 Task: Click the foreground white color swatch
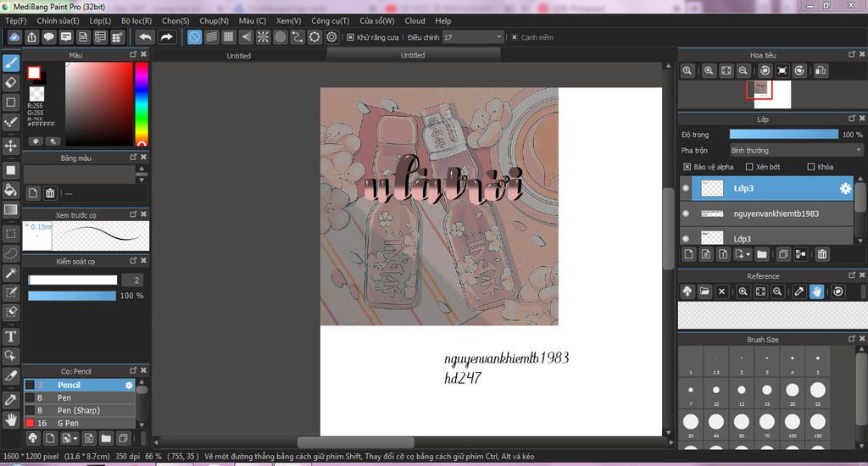pyautogui.click(x=34, y=73)
